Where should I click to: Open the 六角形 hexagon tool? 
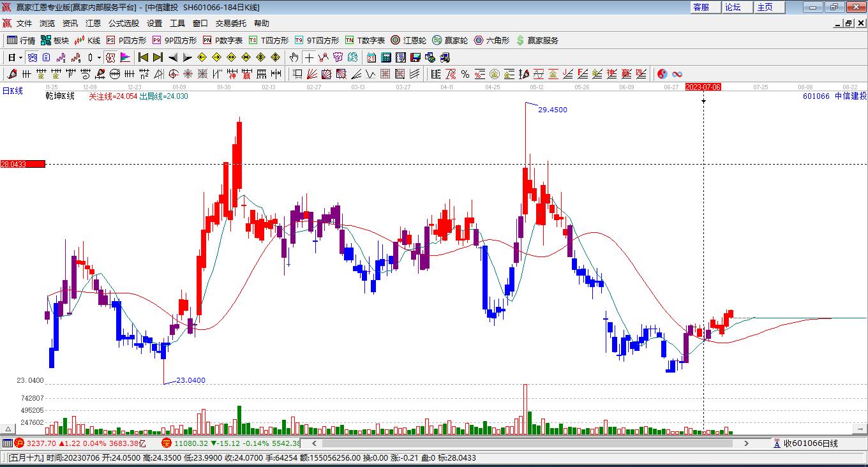pyautogui.click(x=491, y=40)
